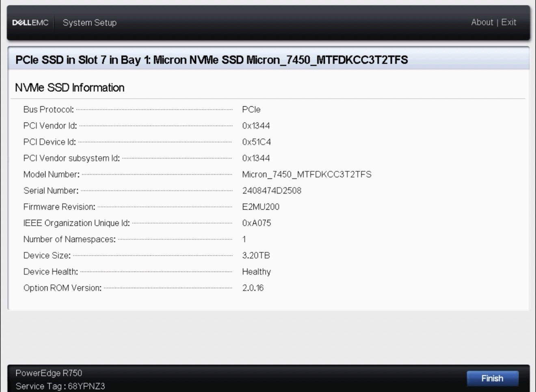Select Option ROM Version value 2.0.16
Image resolution: width=536 pixels, height=392 pixels.
point(253,288)
